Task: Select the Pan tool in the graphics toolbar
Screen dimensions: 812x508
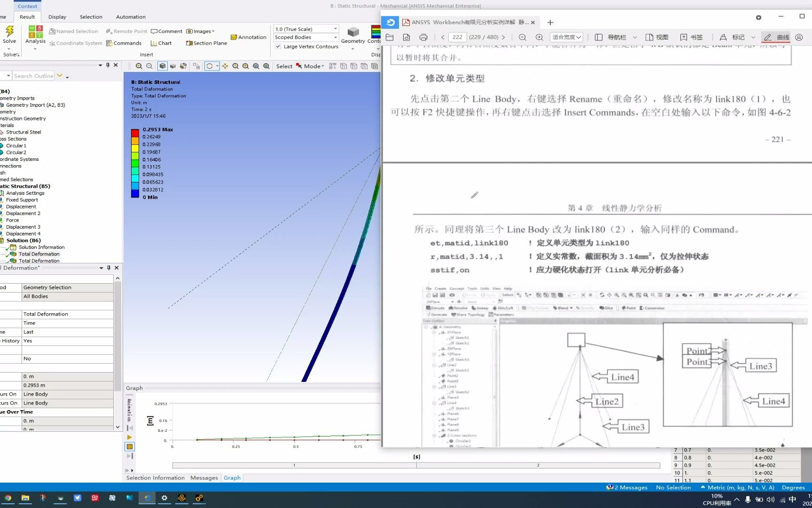Action: tap(225, 66)
